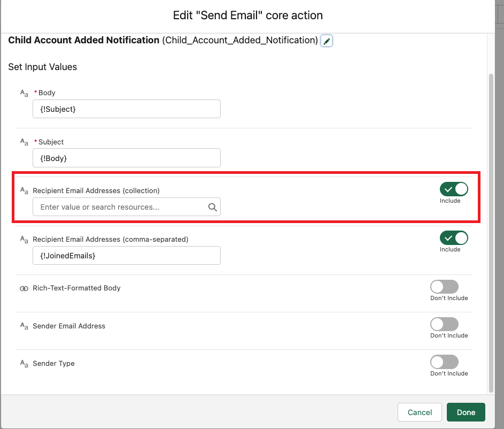Click the Body input containing {!Subject}
The height and width of the screenshot is (429, 504).
click(x=126, y=109)
